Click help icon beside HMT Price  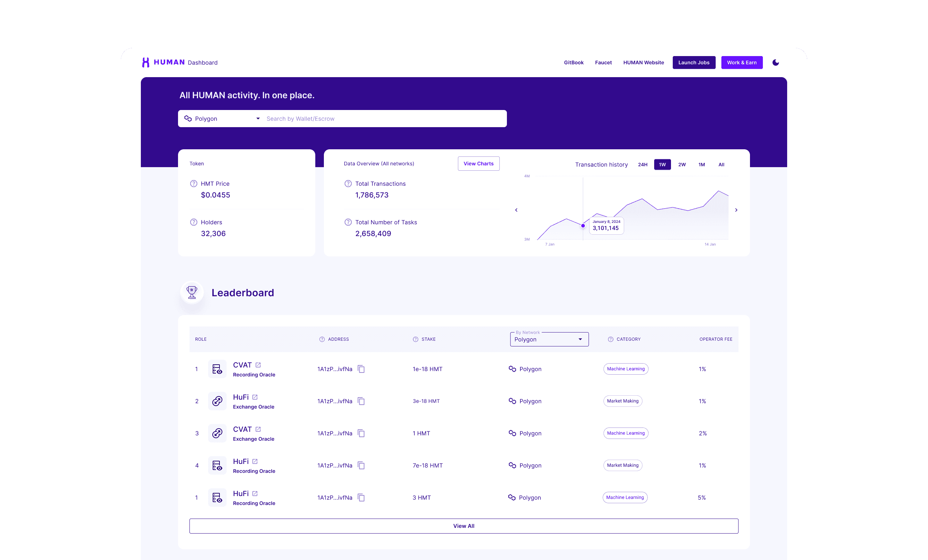[x=194, y=184]
